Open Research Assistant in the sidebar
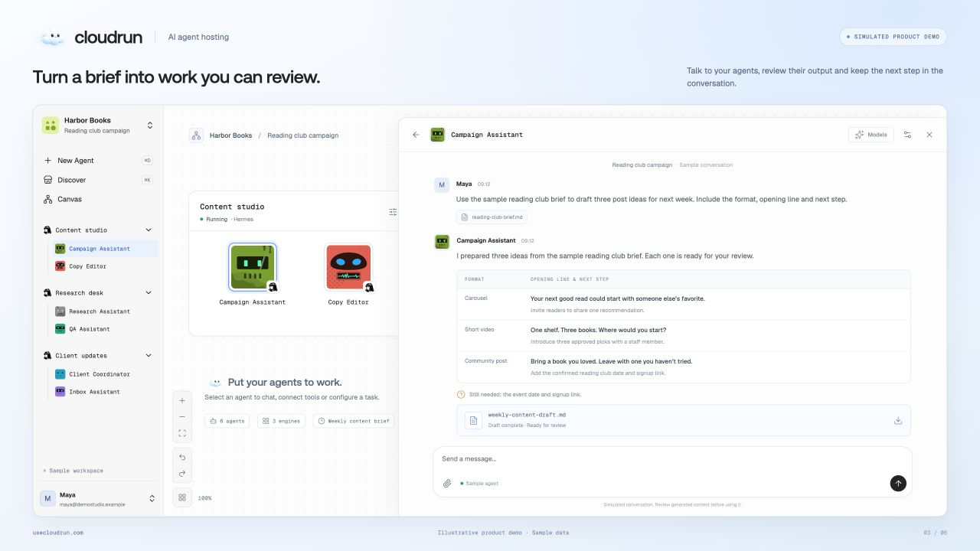The height and width of the screenshot is (551, 980). coord(104,311)
